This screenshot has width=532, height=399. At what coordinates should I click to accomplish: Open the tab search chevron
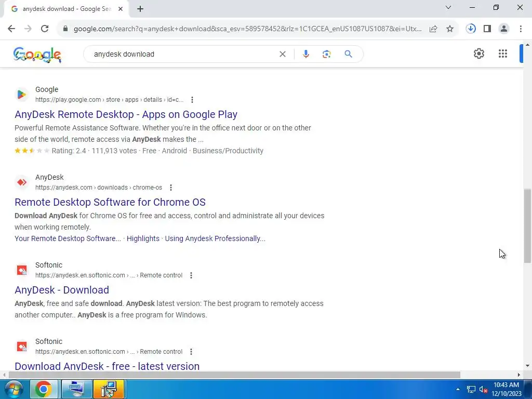(448, 7)
